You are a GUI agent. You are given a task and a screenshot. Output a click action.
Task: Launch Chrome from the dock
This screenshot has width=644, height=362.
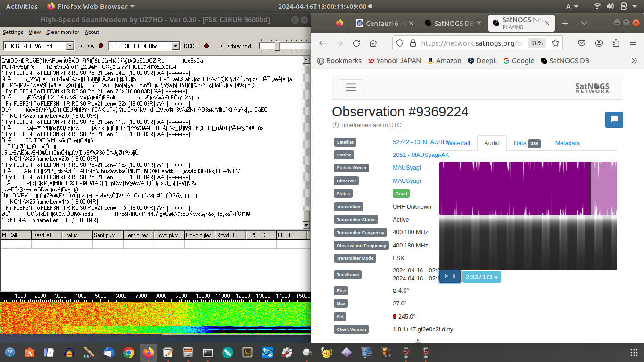tap(128, 352)
